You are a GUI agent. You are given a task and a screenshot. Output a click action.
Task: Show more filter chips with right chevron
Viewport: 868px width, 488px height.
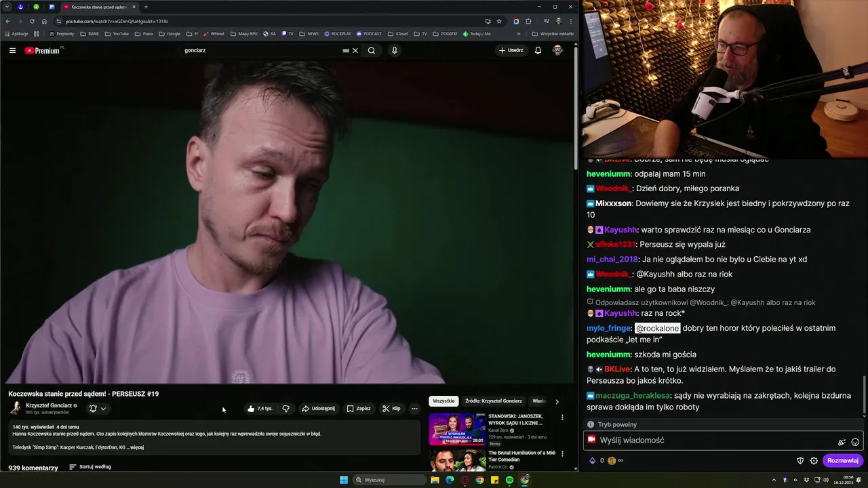click(x=557, y=401)
